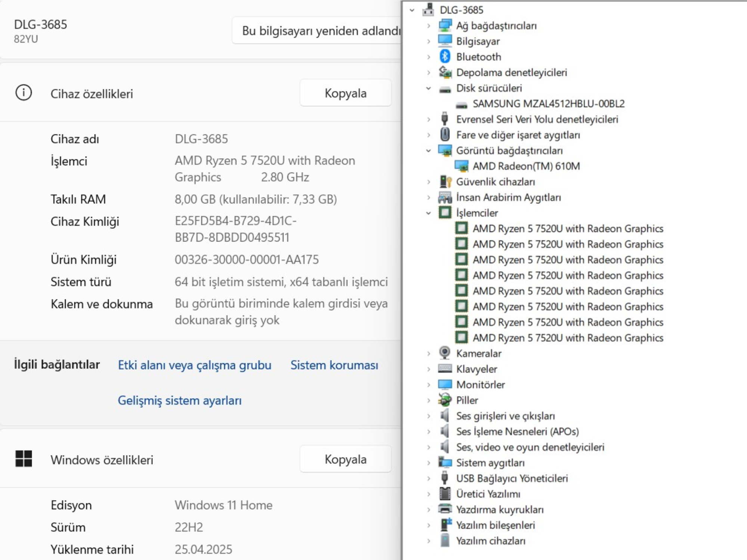Select AMD Radeon(TM) 610M entry
Screen dimensions: 747x560
point(526,166)
